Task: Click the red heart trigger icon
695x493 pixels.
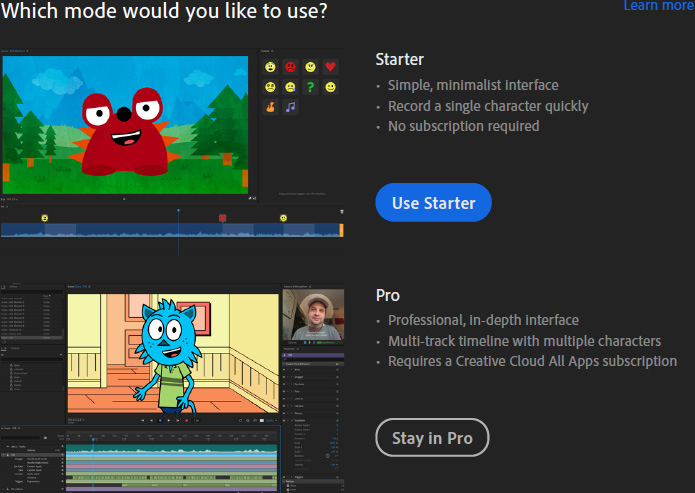Action: 330,67
